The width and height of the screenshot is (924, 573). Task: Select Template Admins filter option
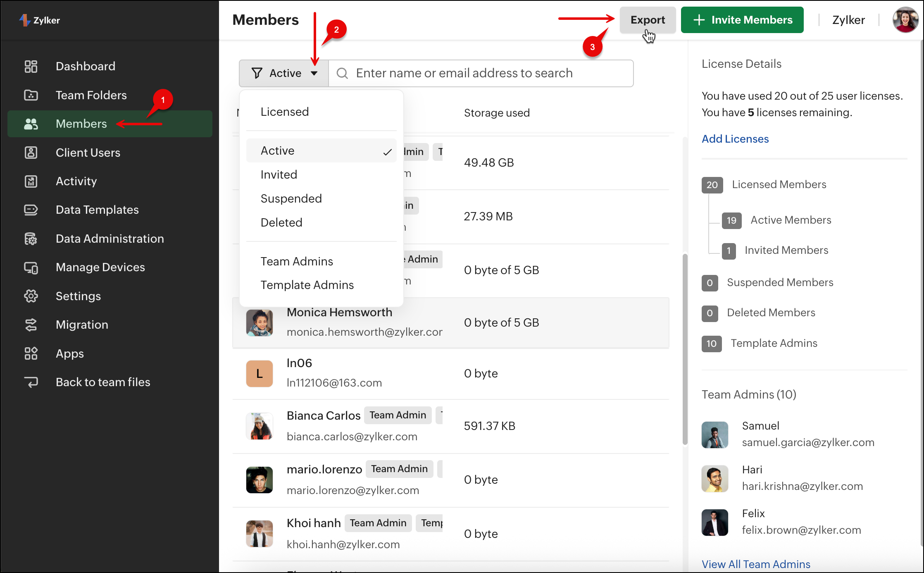(x=307, y=285)
